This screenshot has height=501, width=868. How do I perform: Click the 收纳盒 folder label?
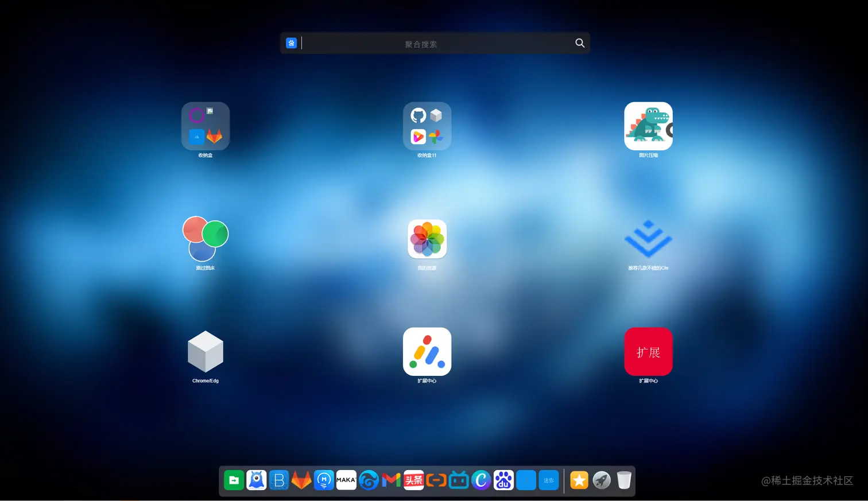pos(206,156)
